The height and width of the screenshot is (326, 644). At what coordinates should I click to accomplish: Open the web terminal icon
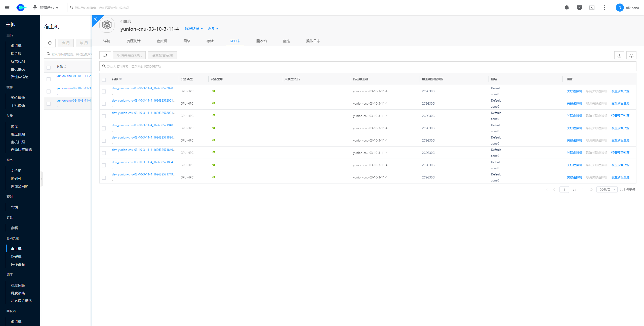pyautogui.click(x=592, y=8)
